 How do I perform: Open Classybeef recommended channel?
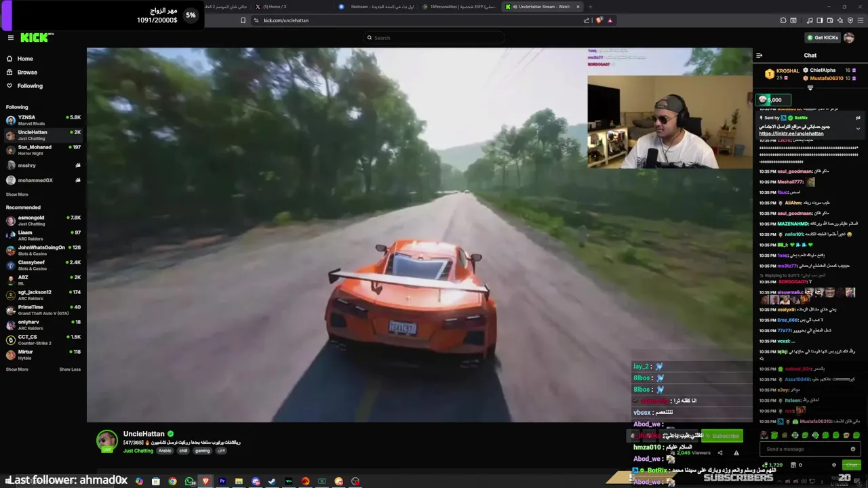(x=43, y=265)
